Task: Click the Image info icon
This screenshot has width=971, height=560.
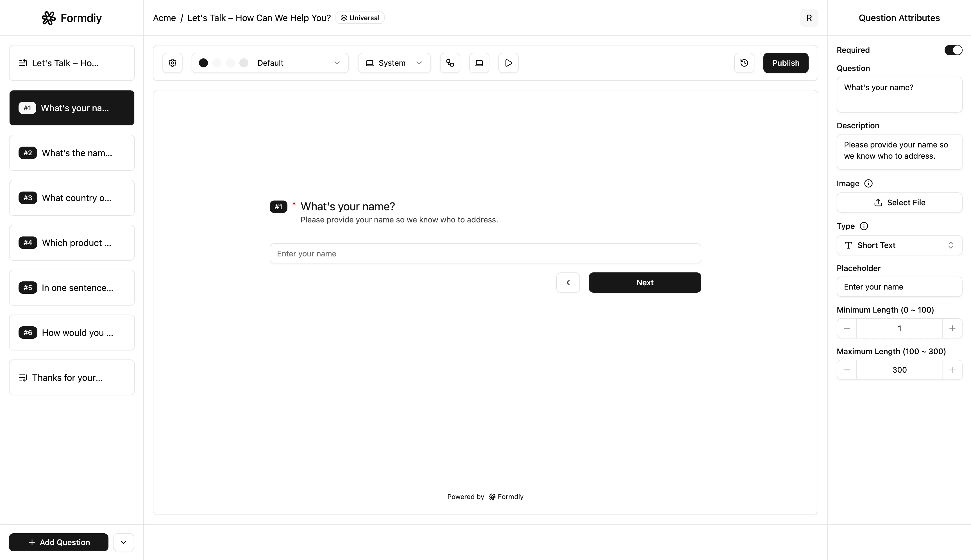Action: (868, 183)
